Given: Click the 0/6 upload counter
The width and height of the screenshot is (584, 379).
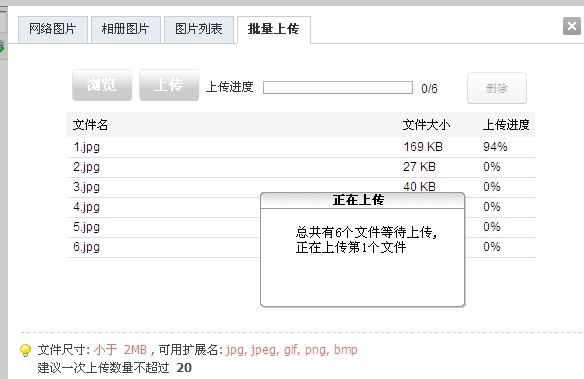Looking at the screenshot, I should point(429,89).
